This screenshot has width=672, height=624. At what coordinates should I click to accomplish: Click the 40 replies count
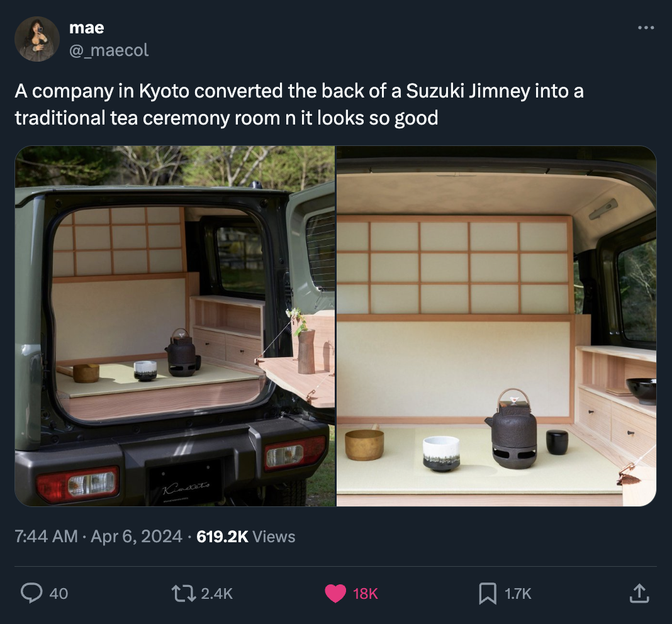pos(59,594)
